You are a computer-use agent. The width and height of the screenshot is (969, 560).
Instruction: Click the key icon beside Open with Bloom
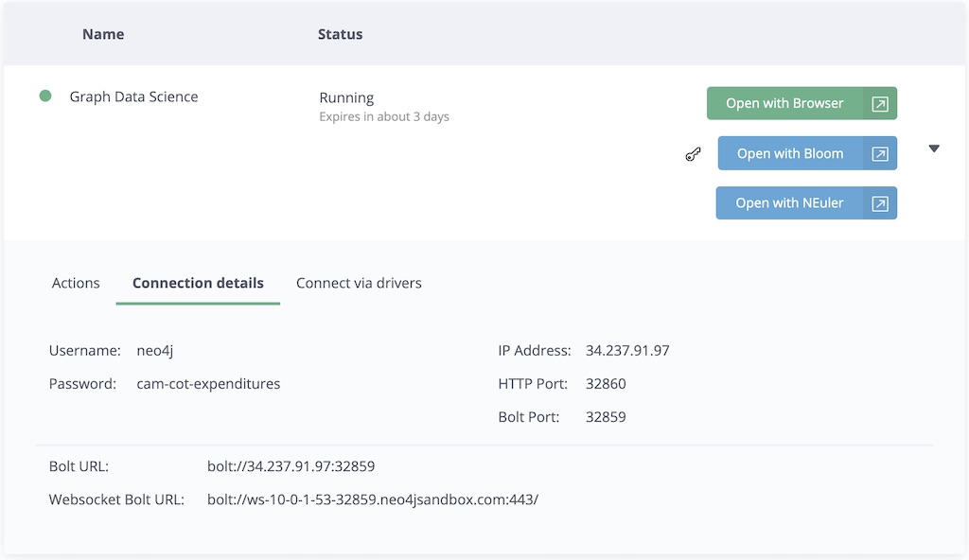693,154
